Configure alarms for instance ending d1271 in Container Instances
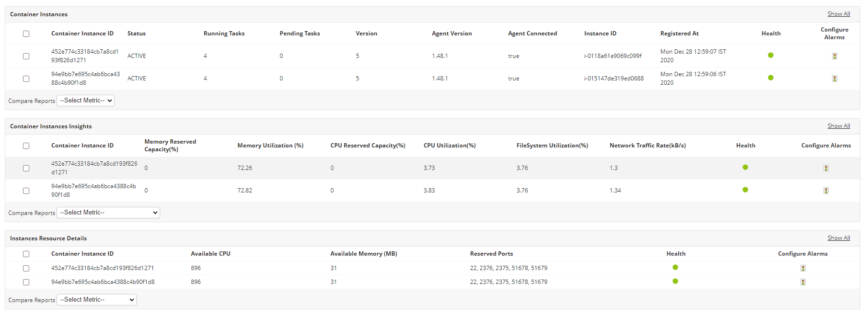This screenshot has width=868, height=316. click(x=834, y=56)
